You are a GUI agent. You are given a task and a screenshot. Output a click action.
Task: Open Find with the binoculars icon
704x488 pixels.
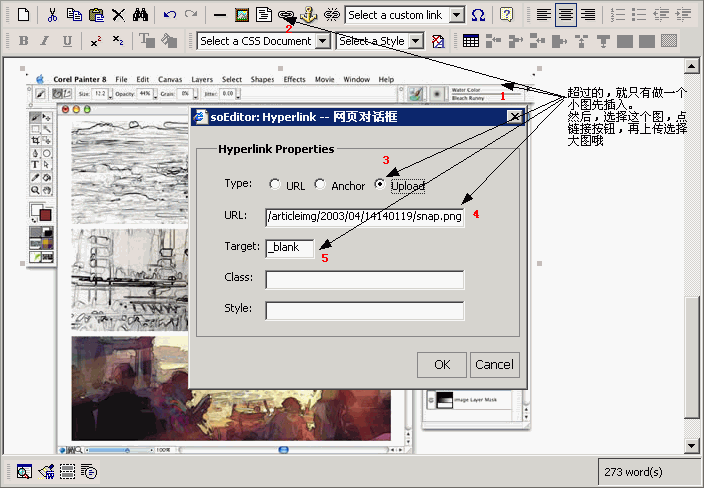pyautogui.click(x=140, y=15)
